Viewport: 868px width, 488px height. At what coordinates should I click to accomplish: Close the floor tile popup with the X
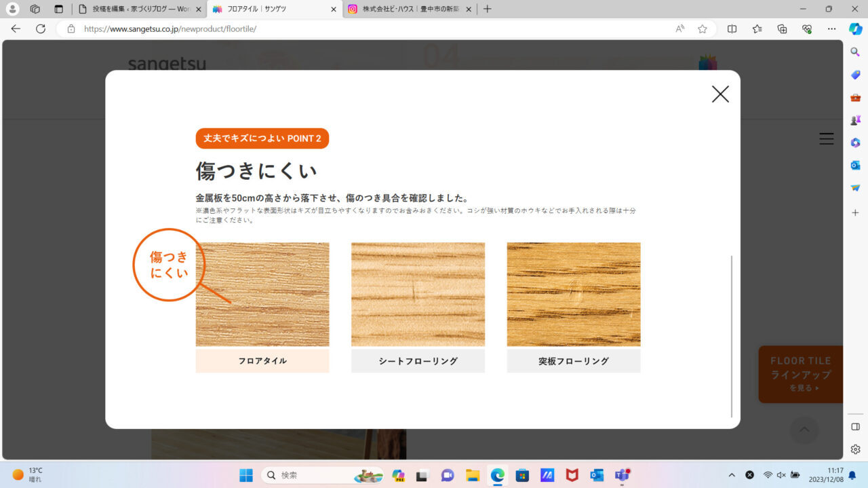pyautogui.click(x=720, y=94)
